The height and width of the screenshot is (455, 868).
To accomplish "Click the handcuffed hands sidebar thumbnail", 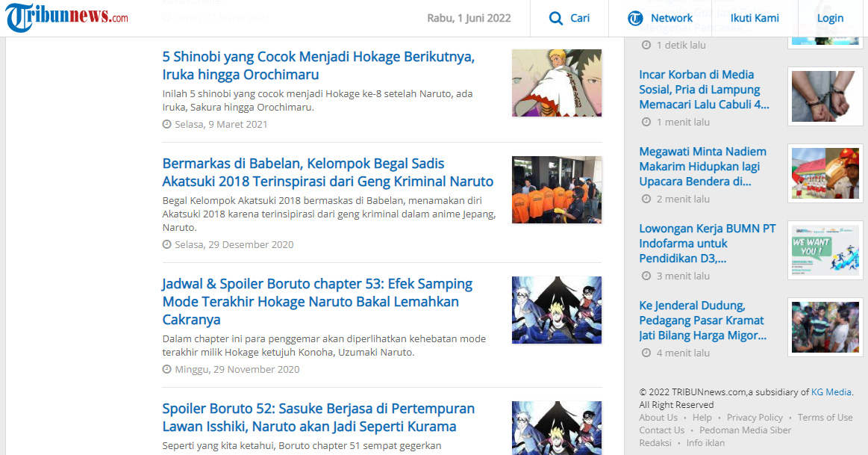I will click(825, 96).
